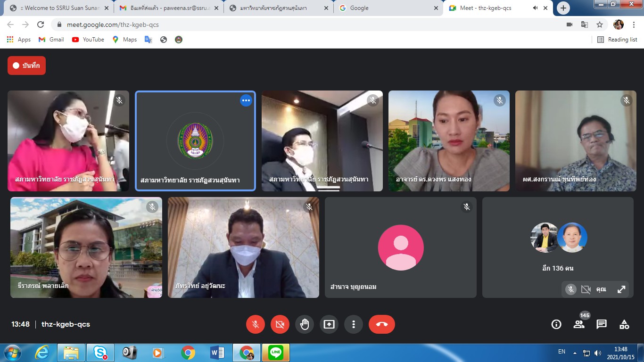
Task: Open blue three-dot options on highlighted tile
Action: click(x=246, y=100)
